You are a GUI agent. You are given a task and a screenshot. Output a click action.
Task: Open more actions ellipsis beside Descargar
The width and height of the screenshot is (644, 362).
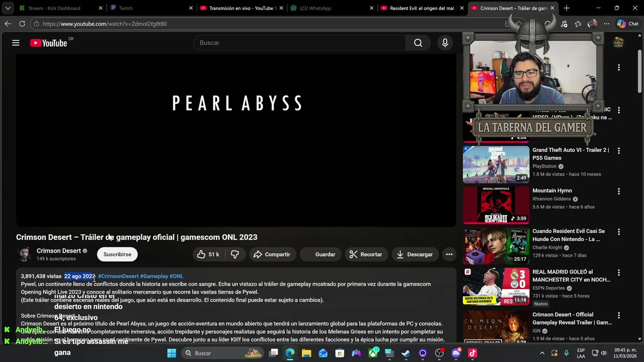click(449, 254)
